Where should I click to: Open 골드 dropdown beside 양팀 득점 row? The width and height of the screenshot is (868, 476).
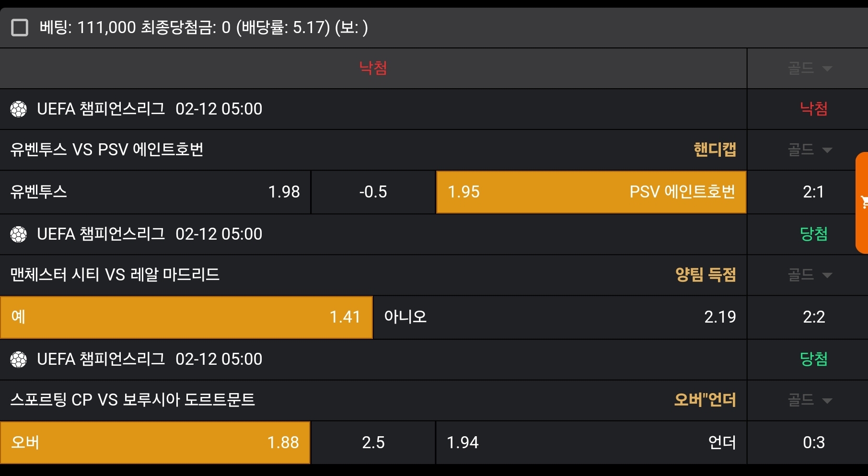810,275
